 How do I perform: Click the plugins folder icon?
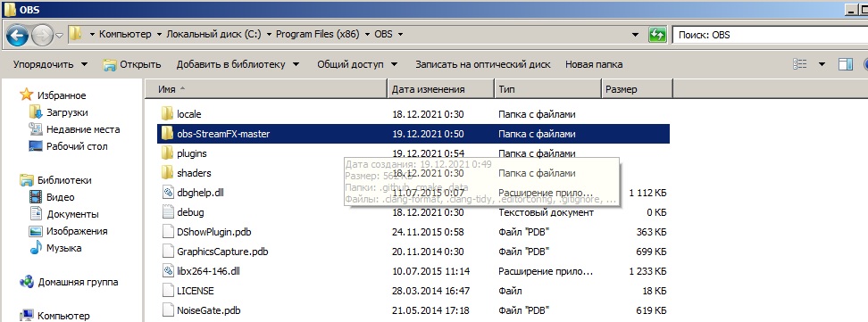click(167, 153)
